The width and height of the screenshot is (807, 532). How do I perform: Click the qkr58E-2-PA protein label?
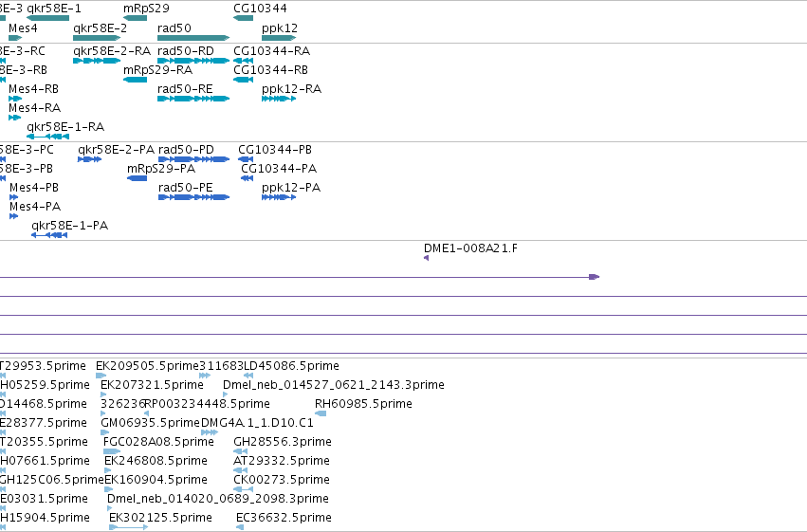pos(117,150)
